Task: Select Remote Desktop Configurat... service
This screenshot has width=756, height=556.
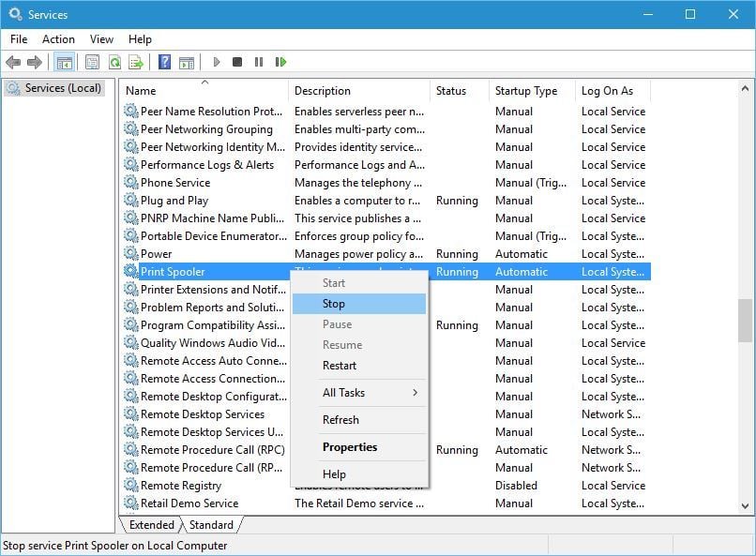Action: tap(387, 397)
